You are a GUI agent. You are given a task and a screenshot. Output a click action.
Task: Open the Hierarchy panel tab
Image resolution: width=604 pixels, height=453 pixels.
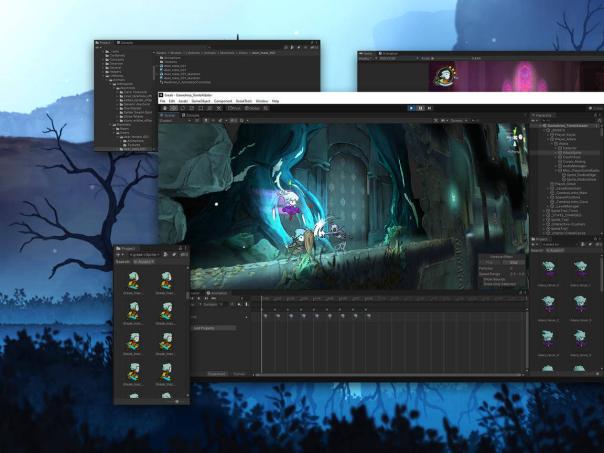click(x=546, y=115)
